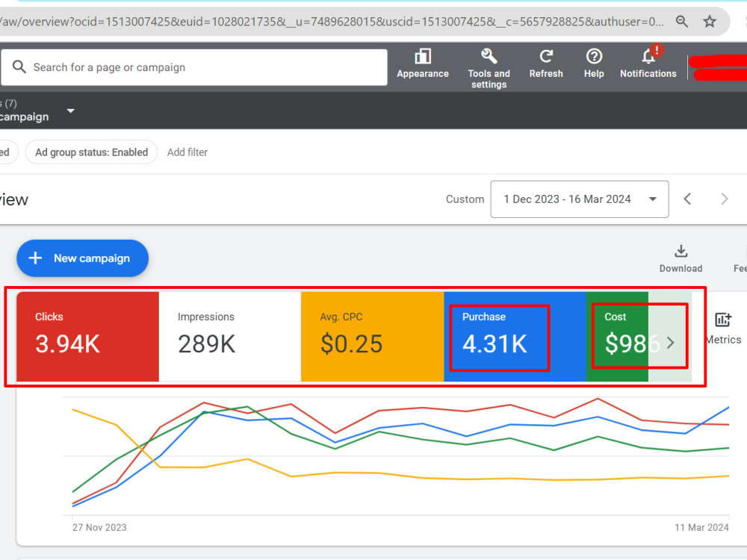Click the 3.94K clicks value
This screenshot has height=560, width=747.
(67, 343)
